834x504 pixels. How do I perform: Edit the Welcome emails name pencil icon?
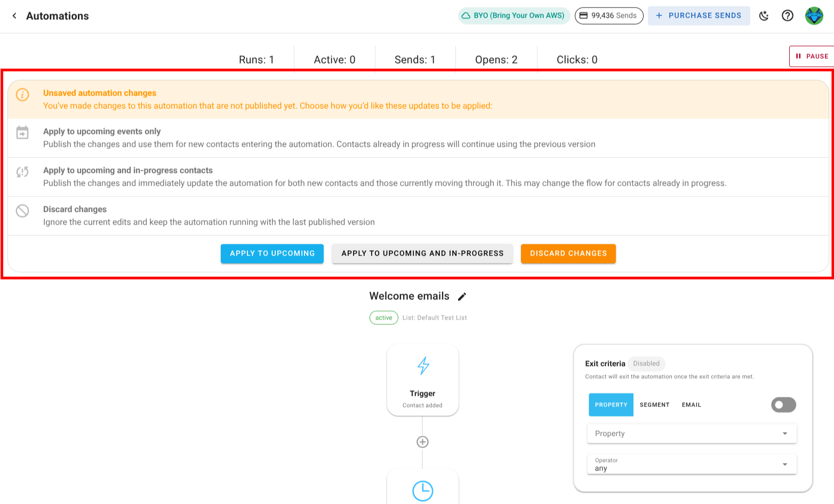462,297
